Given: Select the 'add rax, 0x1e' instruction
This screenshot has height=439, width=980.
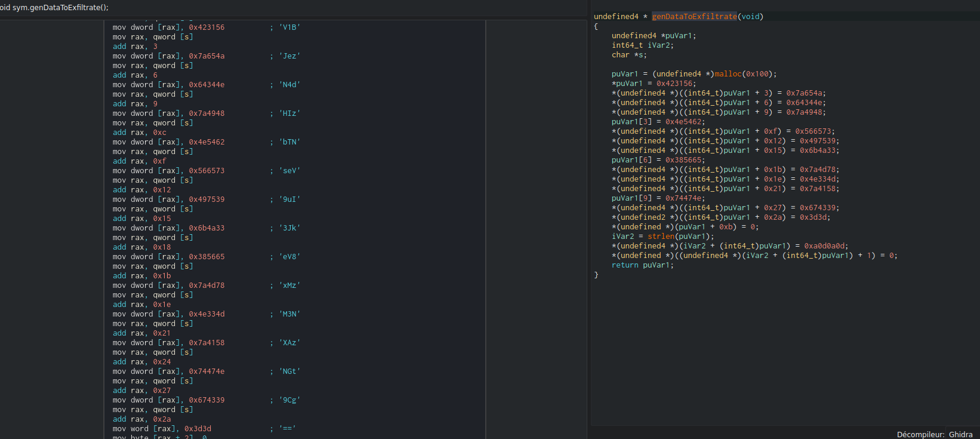Looking at the screenshot, I should (141, 305).
